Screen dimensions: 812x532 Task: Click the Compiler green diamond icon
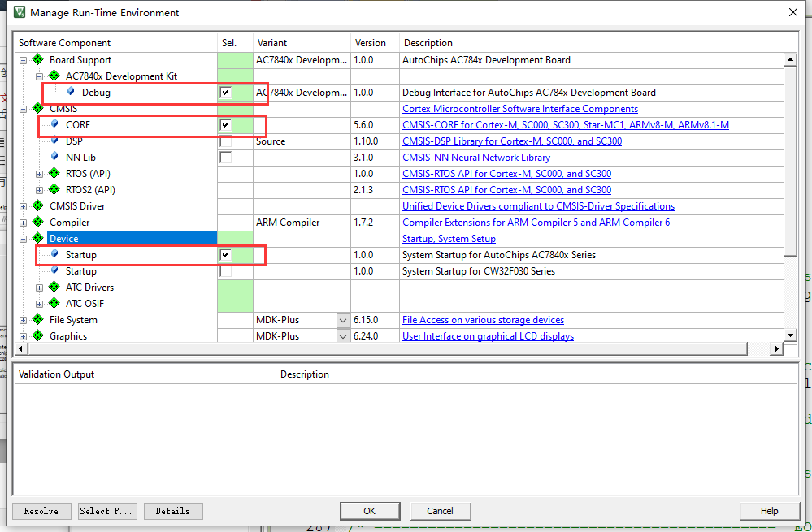point(38,222)
